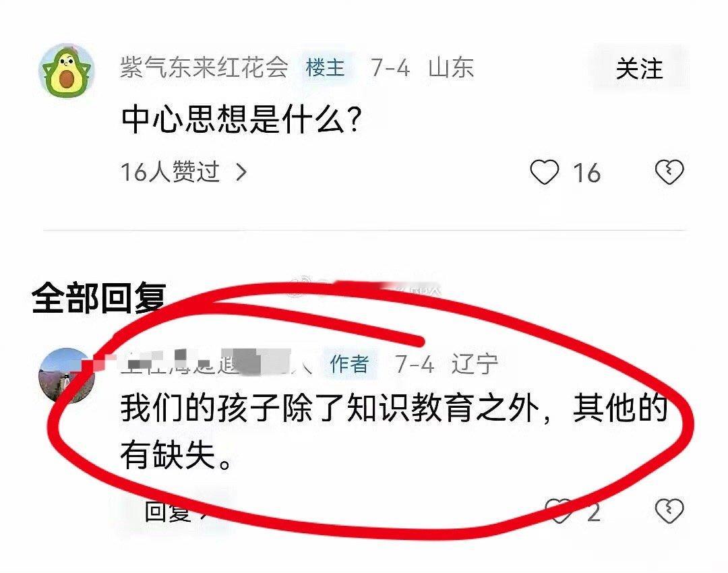Viewport: 728px width, 573px height.
Task: Tap the 山东 location label
Action: point(451,68)
